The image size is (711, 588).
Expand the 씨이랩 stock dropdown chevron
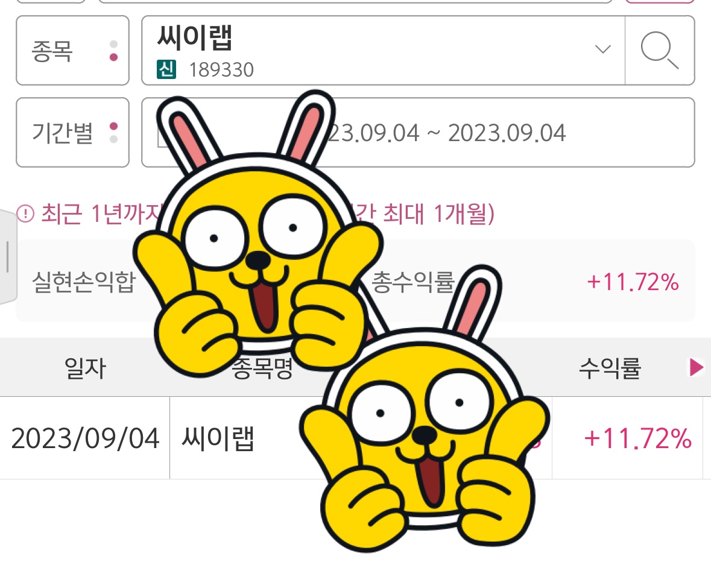[x=602, y=49]
